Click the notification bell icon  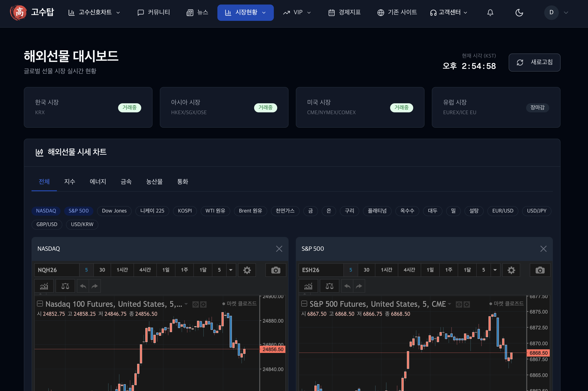click(x=490, y=12)
